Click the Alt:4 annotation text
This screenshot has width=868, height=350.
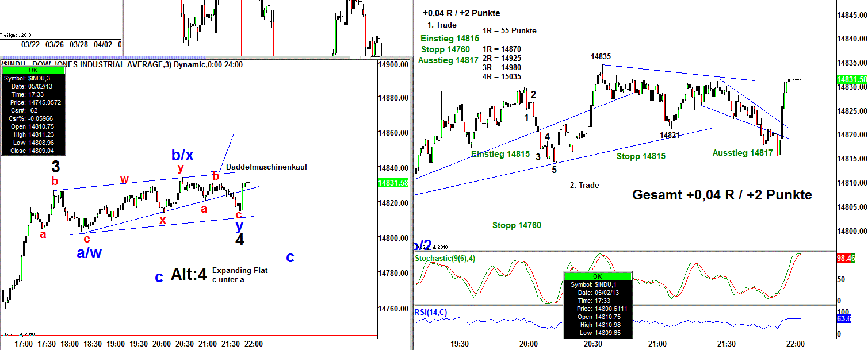tap(188, 275)
